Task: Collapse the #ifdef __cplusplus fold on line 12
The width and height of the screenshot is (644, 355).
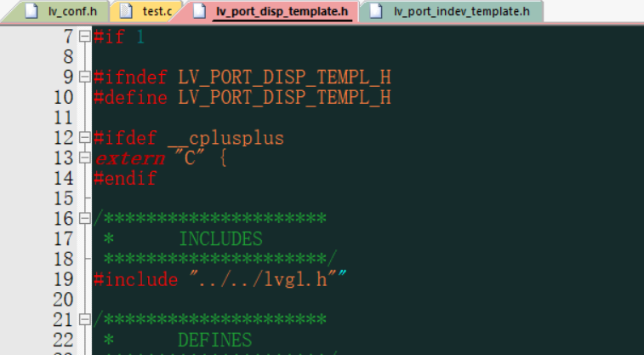Action: [x=84, y=138]
